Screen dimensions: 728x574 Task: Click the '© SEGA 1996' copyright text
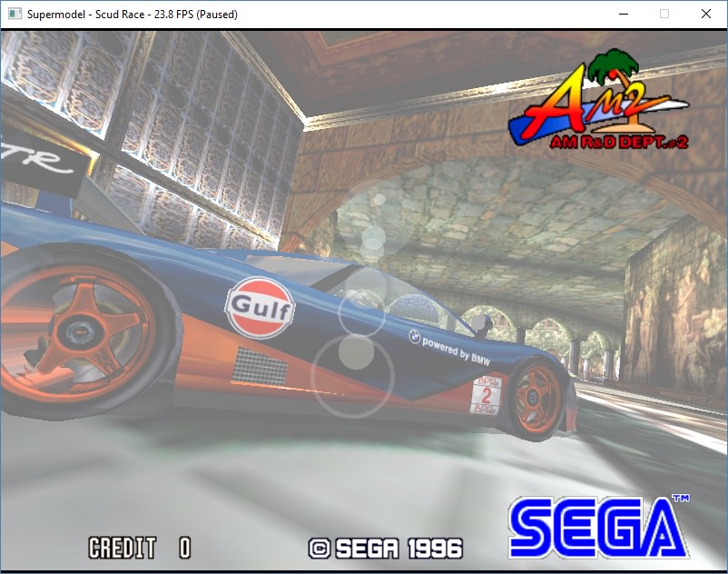pyautogui.click(x=386, y=549)
